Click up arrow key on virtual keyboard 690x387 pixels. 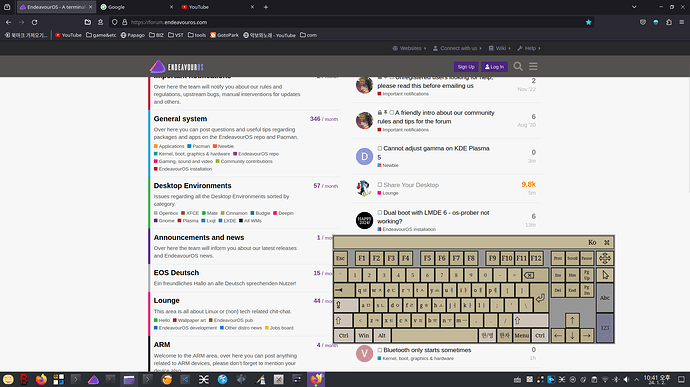tap(572, 320)
